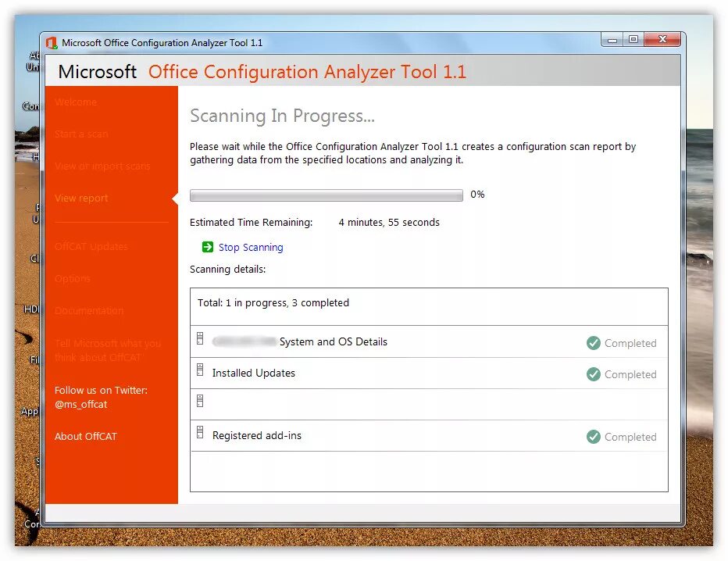Click server icon in the blank scan row
This screenshot has width=728, height=561.
tap(200, 401)
